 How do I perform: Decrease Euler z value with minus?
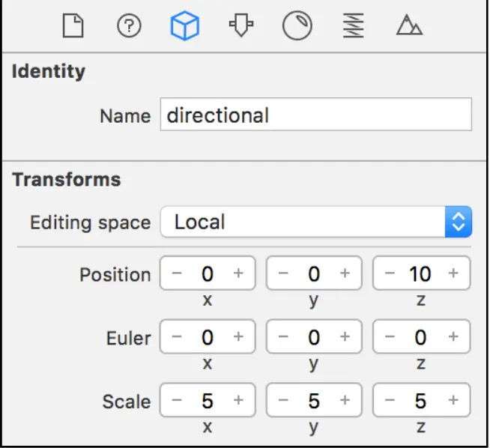(390, 337)
